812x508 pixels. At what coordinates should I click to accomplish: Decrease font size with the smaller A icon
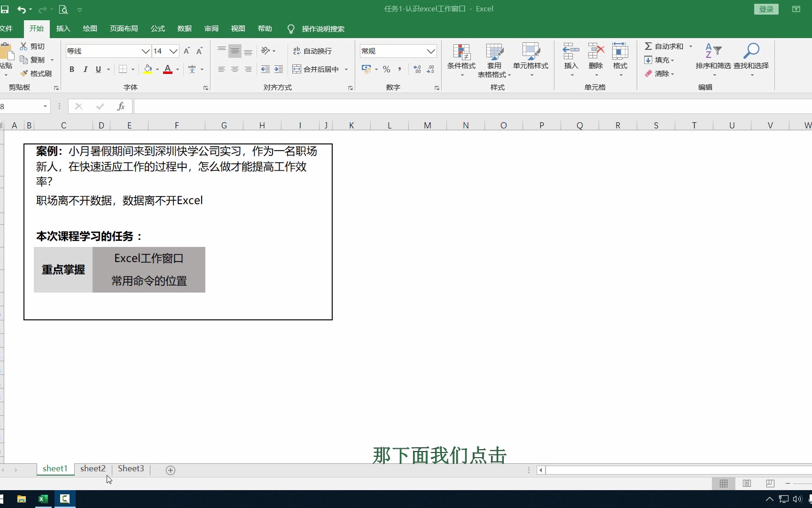(199, 51)
